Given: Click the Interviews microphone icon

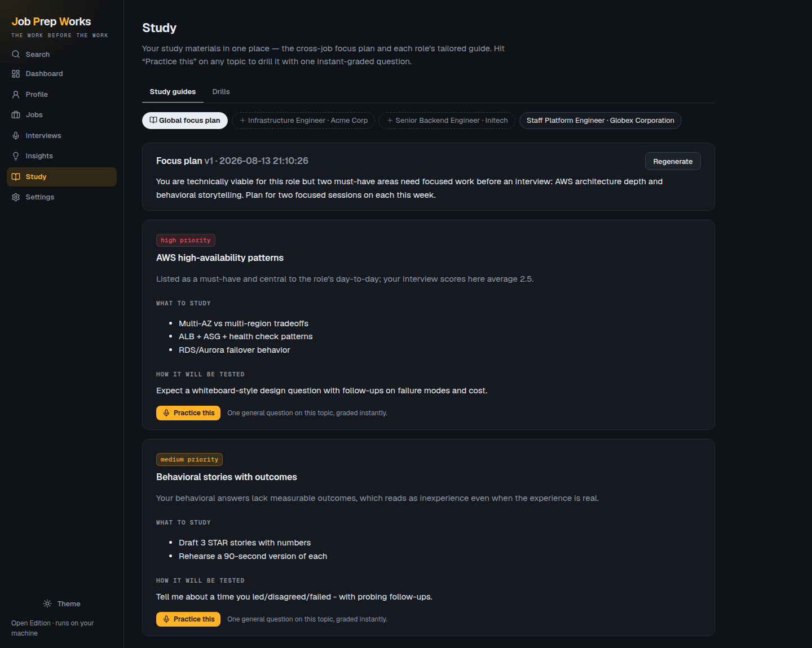Looking at the screenshot, I should 16,136.
